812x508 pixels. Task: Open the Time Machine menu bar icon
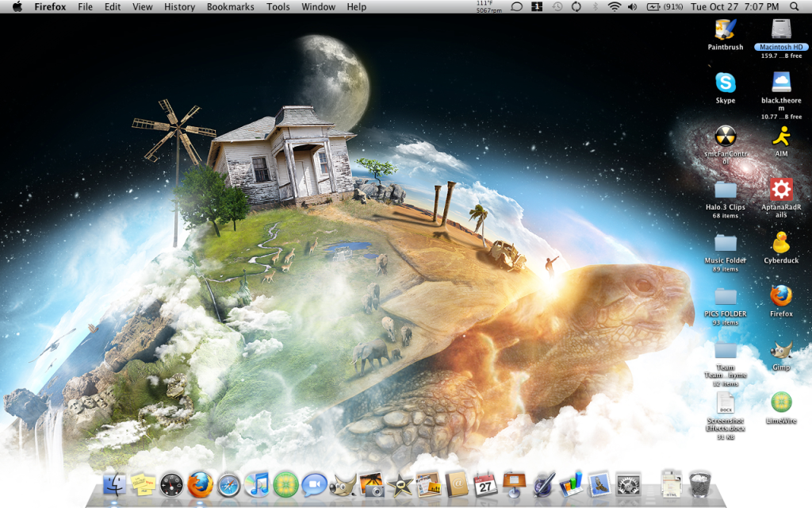click(557, 6)
